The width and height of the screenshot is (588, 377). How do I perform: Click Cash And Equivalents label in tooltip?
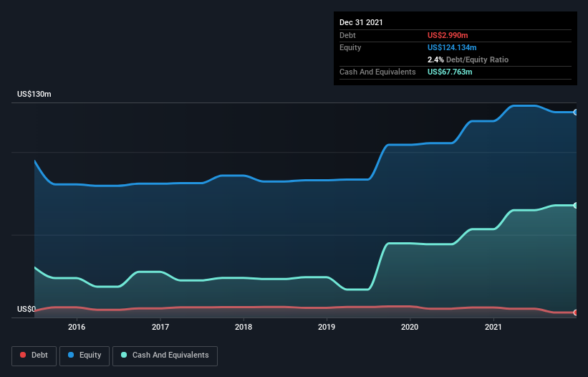377,72
